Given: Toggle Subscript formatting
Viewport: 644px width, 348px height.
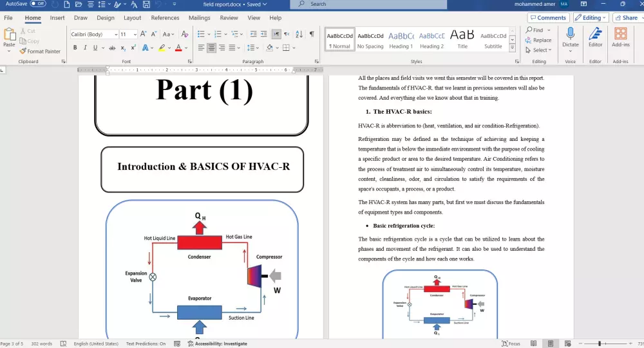Looking at the screenshot, I should click(x=123, y=48).
